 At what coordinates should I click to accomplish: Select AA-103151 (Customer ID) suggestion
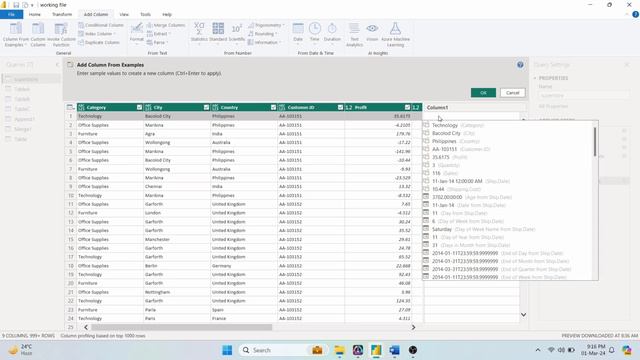pyautogui.click(x=508, y=149)
